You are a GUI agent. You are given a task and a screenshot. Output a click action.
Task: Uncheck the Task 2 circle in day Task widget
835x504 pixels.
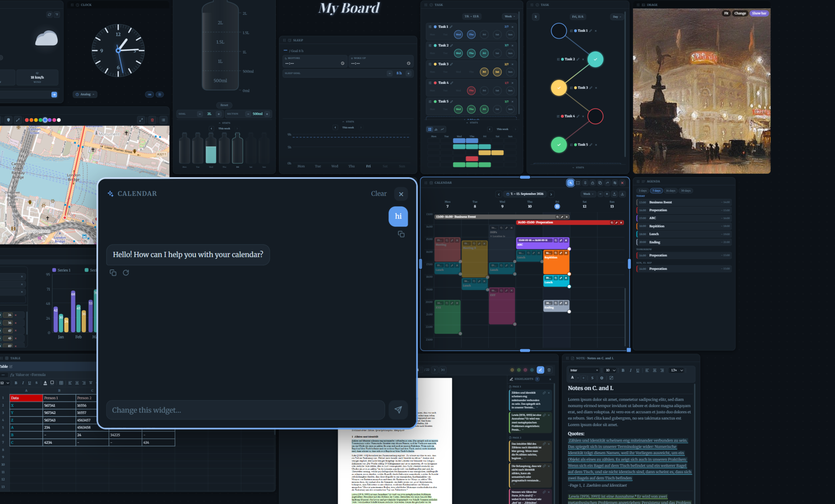tap(595, 59)
